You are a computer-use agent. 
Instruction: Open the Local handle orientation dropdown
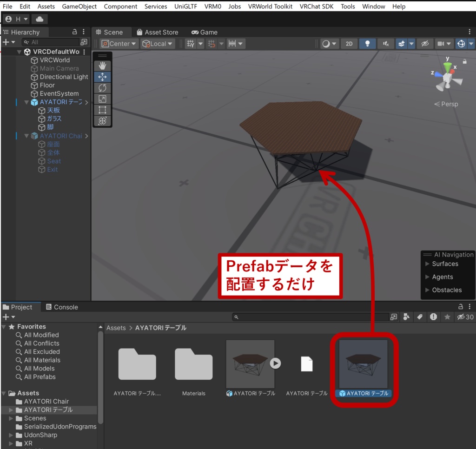[x=157, y=43]
